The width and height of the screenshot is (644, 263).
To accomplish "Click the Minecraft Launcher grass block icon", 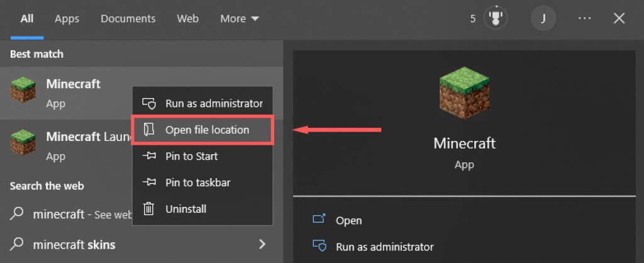I will (x=23, y=142).
